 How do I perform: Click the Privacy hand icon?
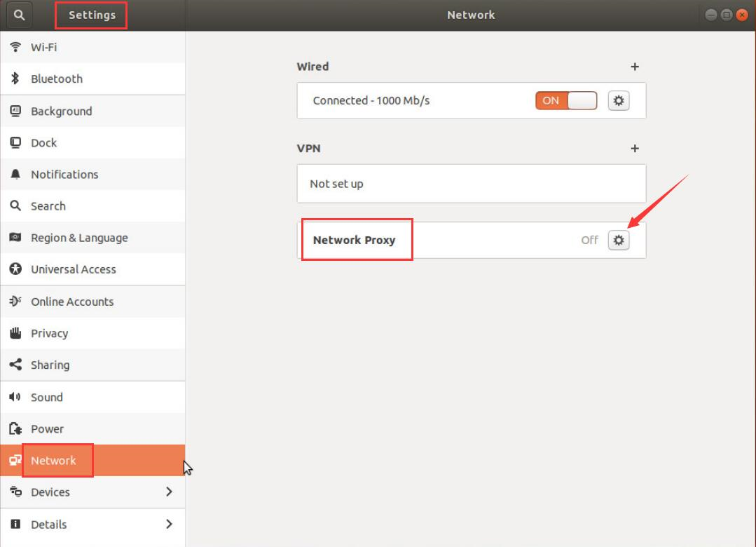tap(15, 333)
